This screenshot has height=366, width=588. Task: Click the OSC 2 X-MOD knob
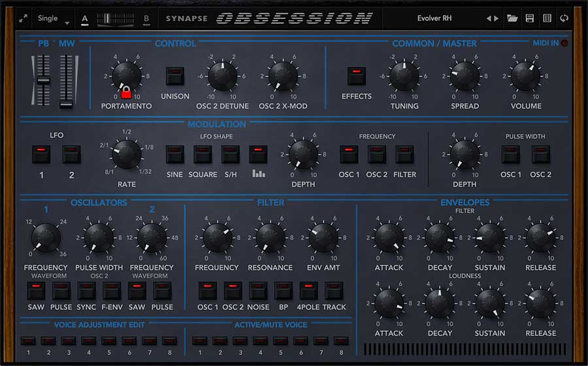(283, 76)
